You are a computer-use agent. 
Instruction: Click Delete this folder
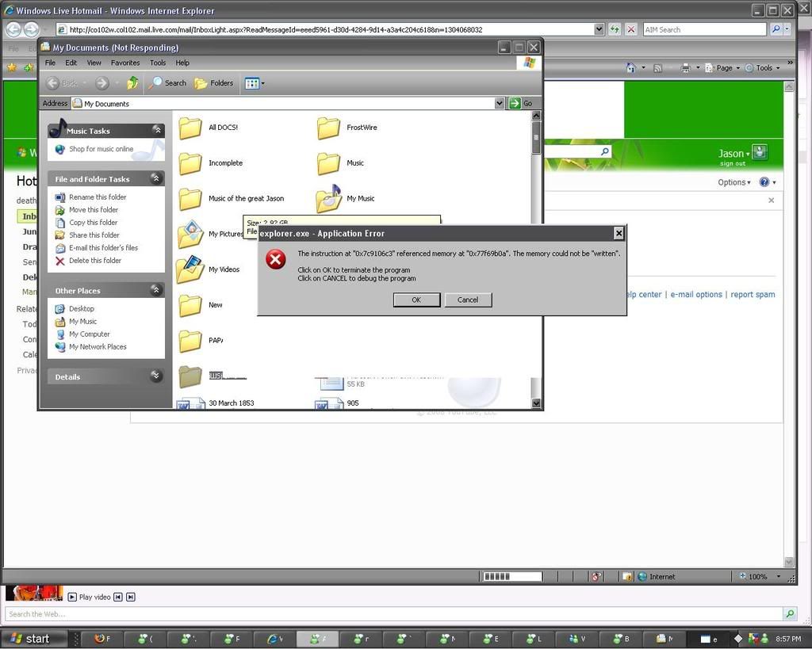tap(95, 261)
